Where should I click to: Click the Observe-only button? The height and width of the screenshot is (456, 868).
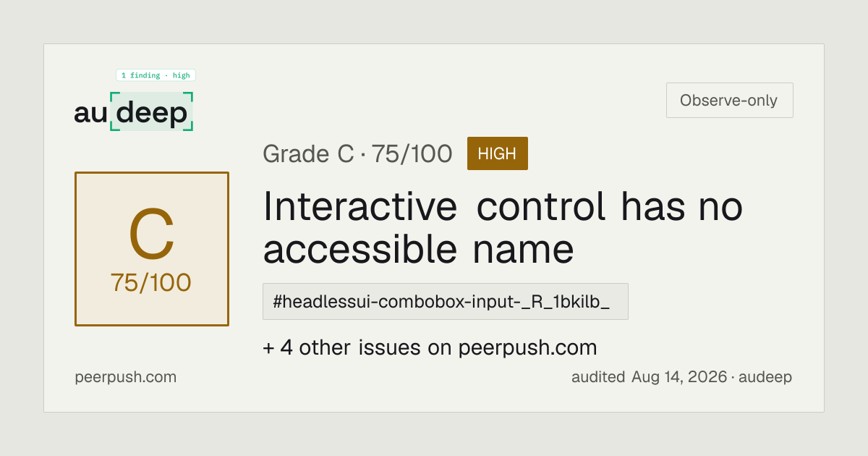click(x=729, y=101)
